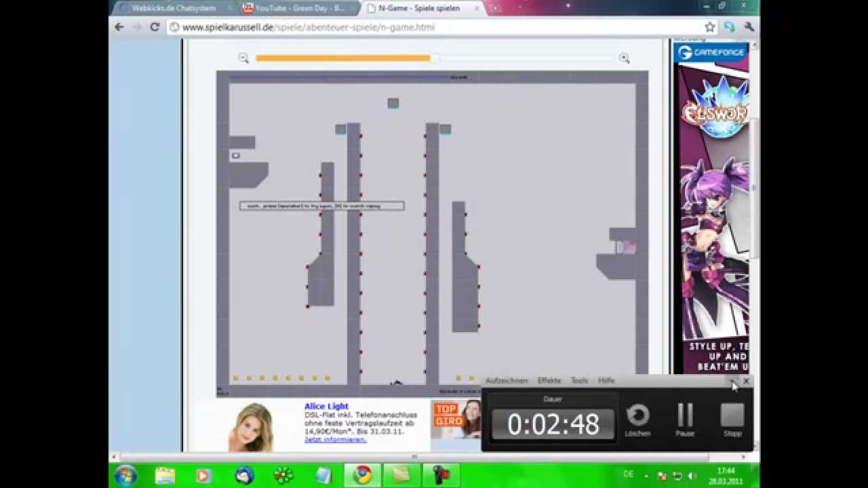Click the network tray icon

click(x=676, y=476)
